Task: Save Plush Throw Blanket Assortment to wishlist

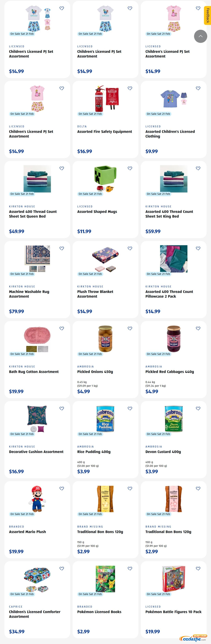Action: [130, 248]
